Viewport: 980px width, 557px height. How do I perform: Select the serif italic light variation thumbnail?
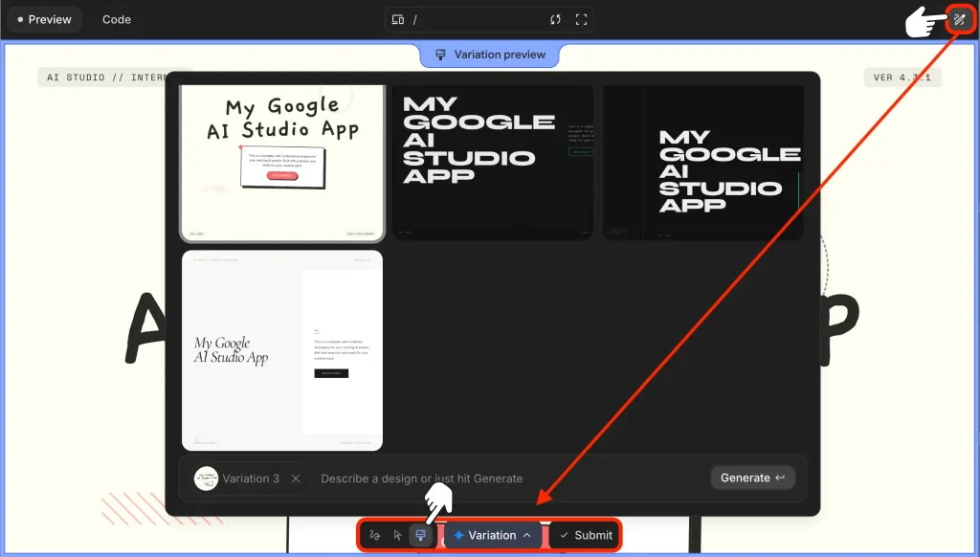[x=282, y=350]
